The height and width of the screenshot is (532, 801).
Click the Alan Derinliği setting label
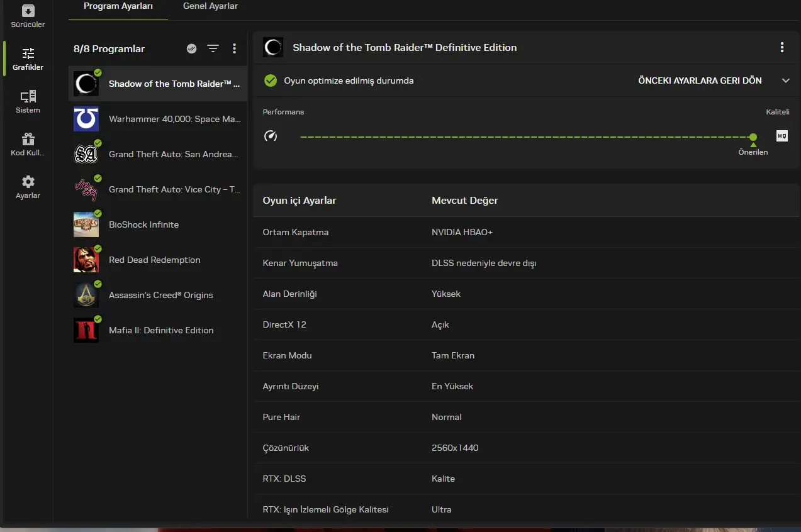(289, 294)
